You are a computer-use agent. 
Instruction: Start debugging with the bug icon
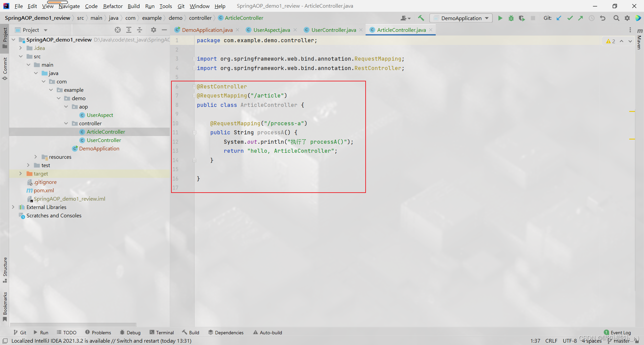click(511, 18)
